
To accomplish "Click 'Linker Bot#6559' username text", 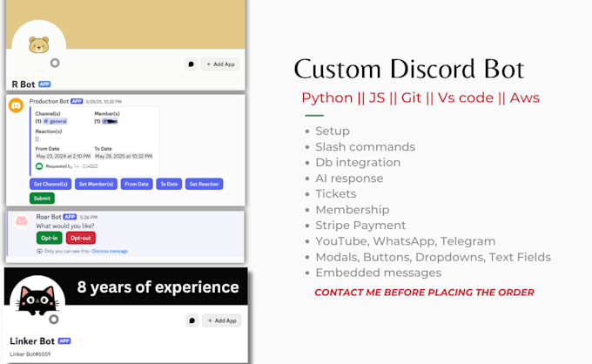I will [x=30, y=354].
